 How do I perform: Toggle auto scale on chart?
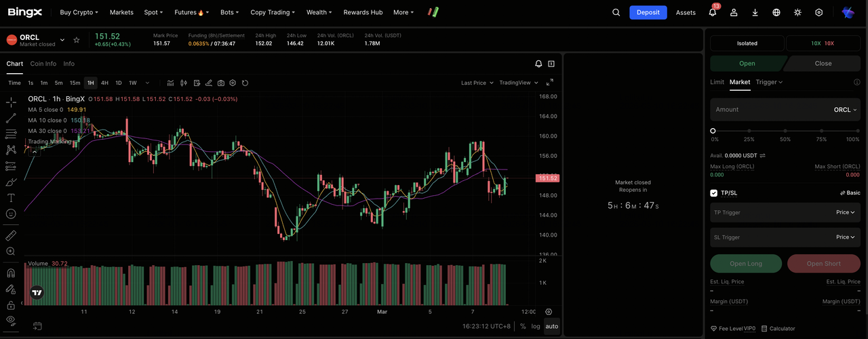(x=552, y=326)
